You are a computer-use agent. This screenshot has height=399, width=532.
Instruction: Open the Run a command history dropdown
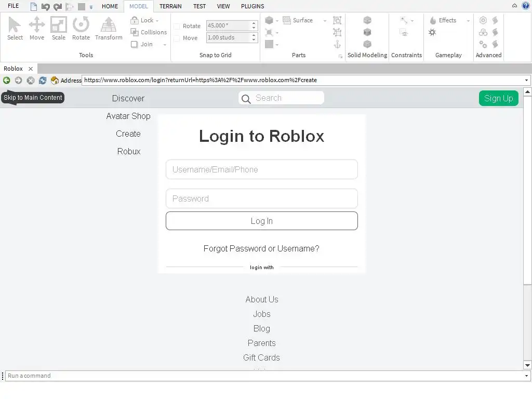pyautogui.click(x=526, y=376)
